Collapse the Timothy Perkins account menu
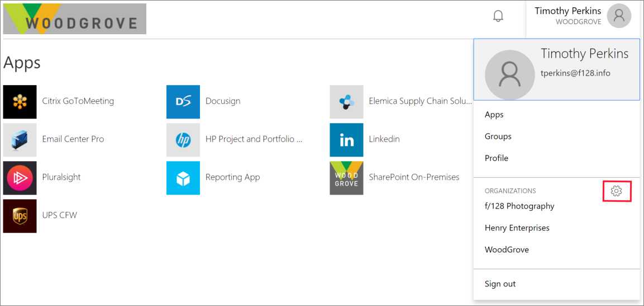The width and height of the screenshot is (644, 306). tap(583, 16)
